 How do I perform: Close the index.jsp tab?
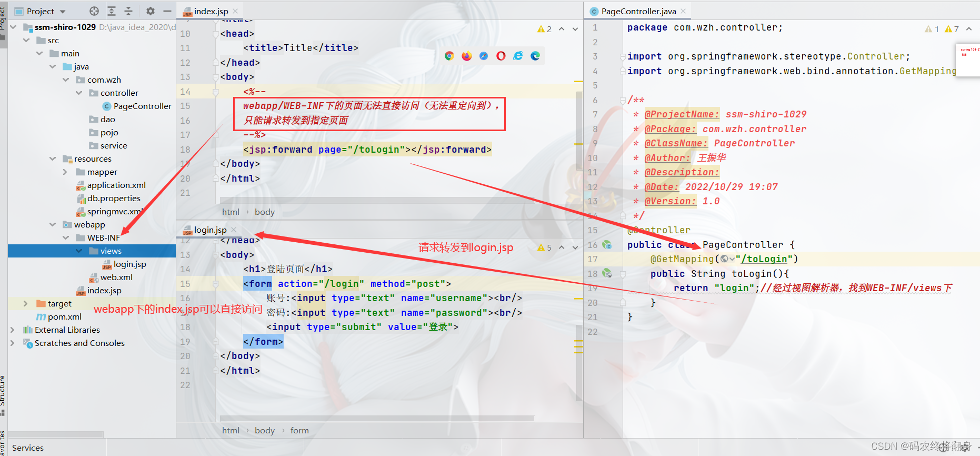tap(235, 11)
